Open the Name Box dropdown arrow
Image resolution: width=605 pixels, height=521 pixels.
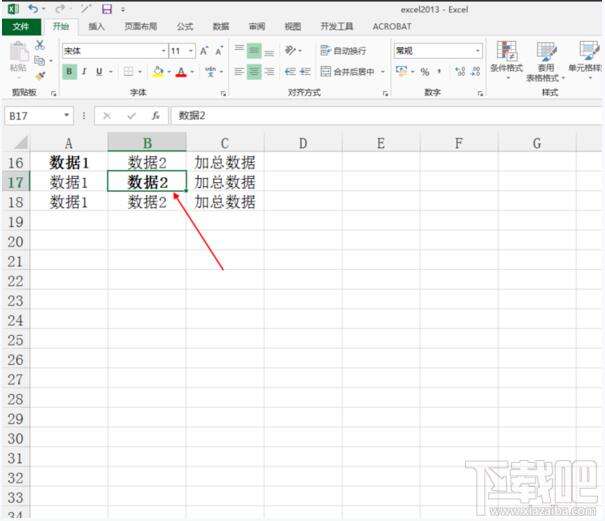coord(67,116)
